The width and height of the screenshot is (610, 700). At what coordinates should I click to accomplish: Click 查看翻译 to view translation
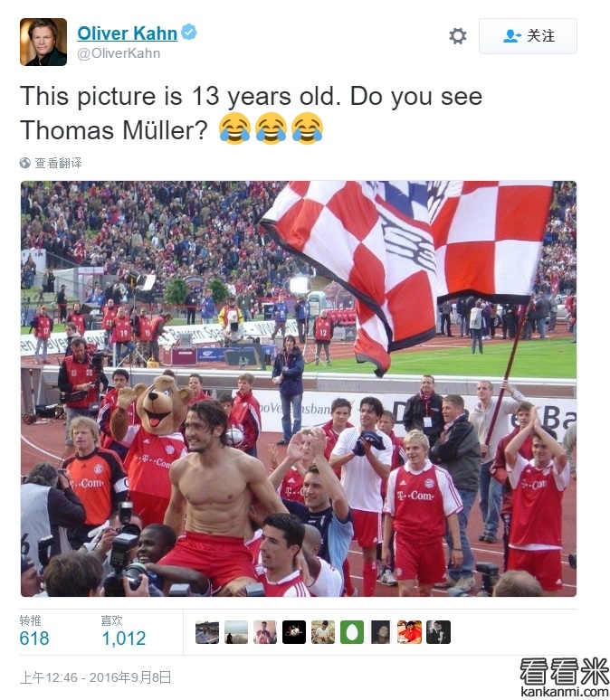click(59, 163)
